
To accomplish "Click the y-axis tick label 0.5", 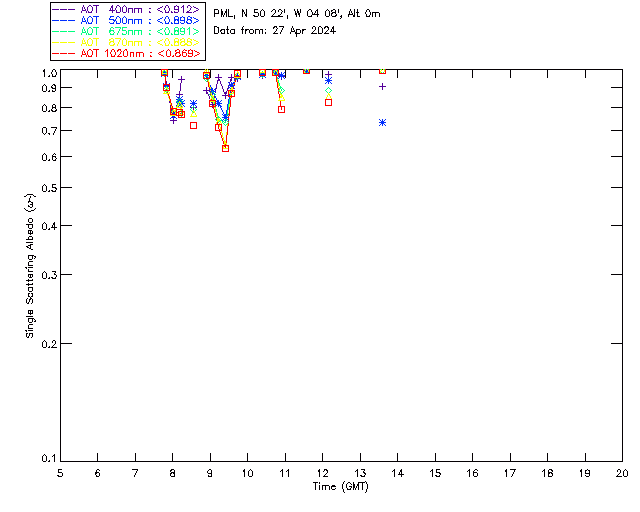I will tap(49, 189).
